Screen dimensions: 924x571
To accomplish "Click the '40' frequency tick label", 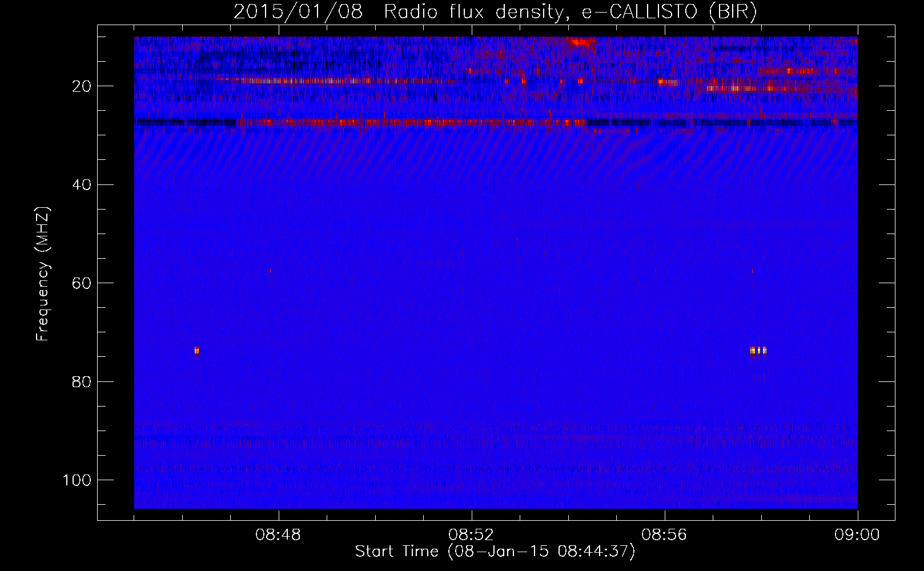I will point(82,185).
